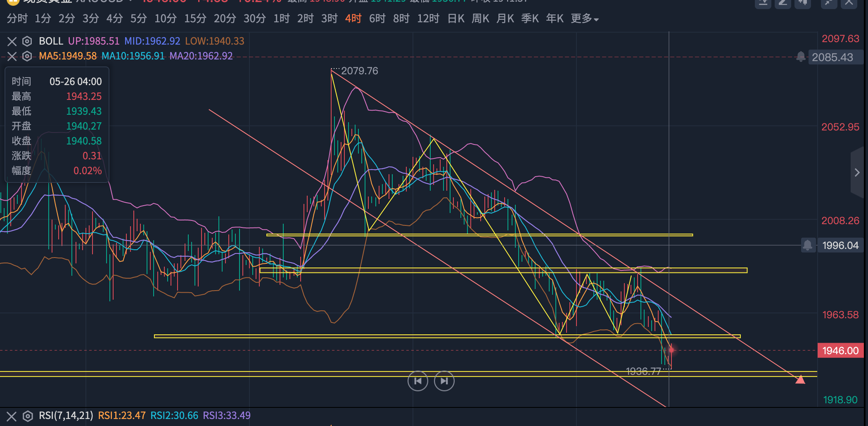Click the MID:1962.92 Bollinger value
The height and width of the screenshot is (426, 868).
coord(152,41)
